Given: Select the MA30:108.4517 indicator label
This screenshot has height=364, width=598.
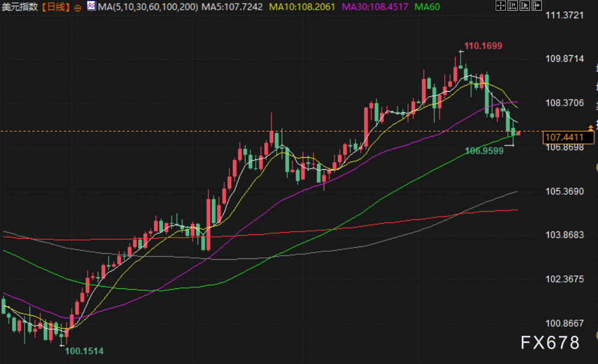Looking at the screenshot, I should (376, 7).
